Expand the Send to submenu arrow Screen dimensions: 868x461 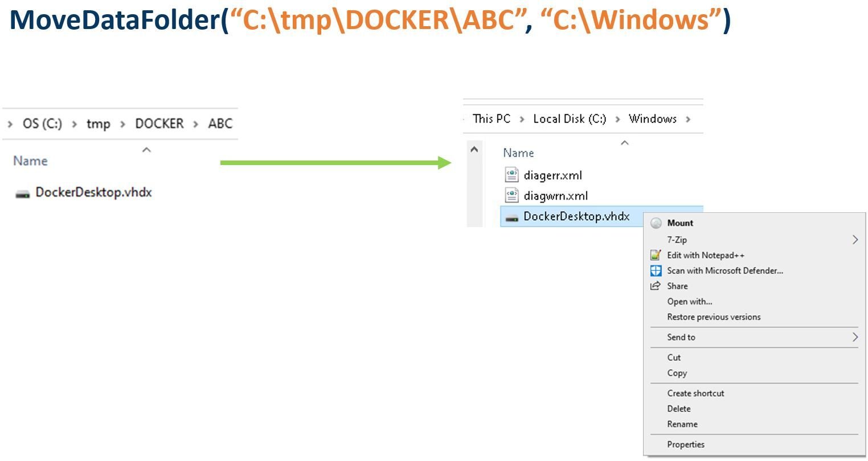pos(855,337)
